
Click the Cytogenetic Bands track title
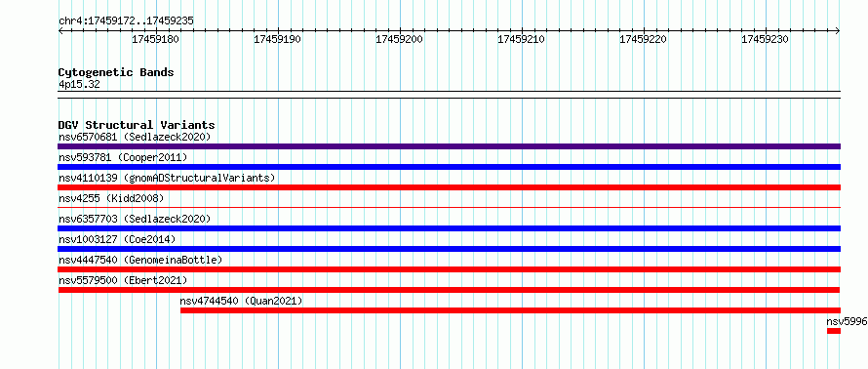(116, 72)
